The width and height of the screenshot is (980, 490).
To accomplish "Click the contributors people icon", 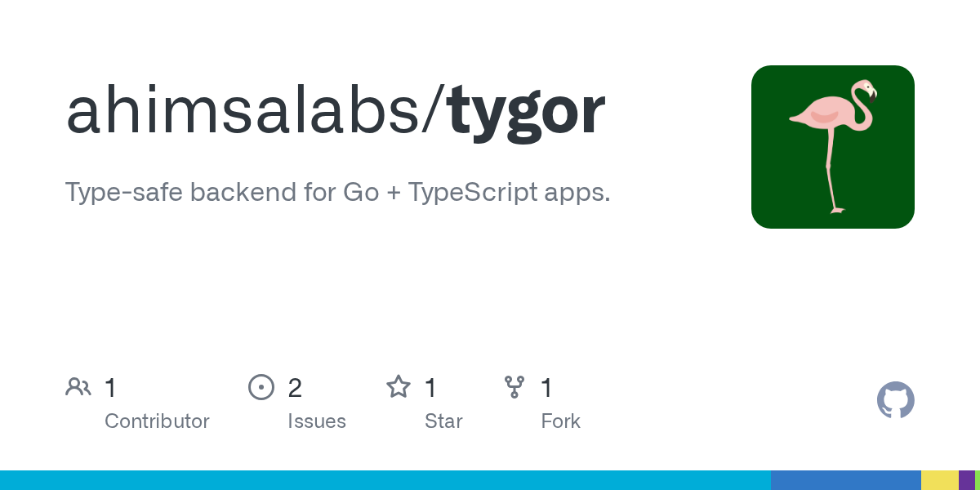I will pos(78,387).
